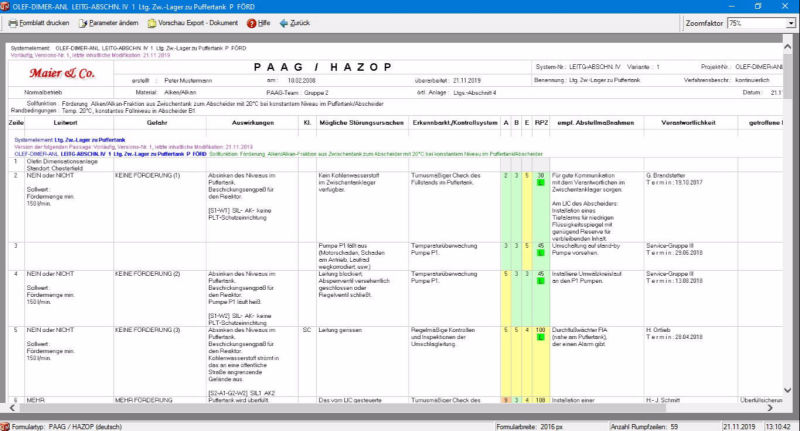Click the Formblatt drucken printer icon
This screenshot has height=431, width=800.
10,22
